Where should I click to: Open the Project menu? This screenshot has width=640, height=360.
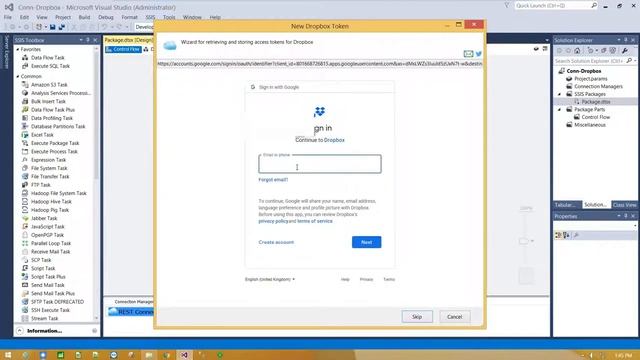[x=63, y=18]
